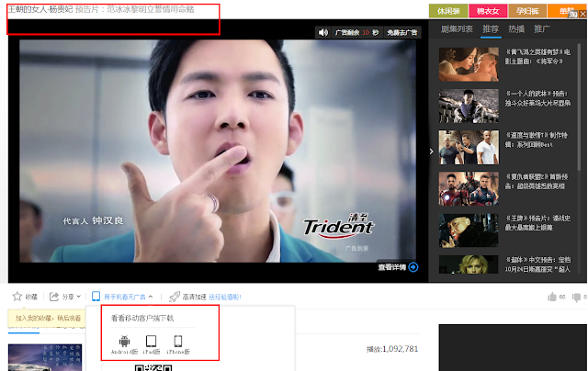The image size is (588, 371).
Task: Click the 复仇者联盟2 首版预告 title
Action: pos(537,182)
